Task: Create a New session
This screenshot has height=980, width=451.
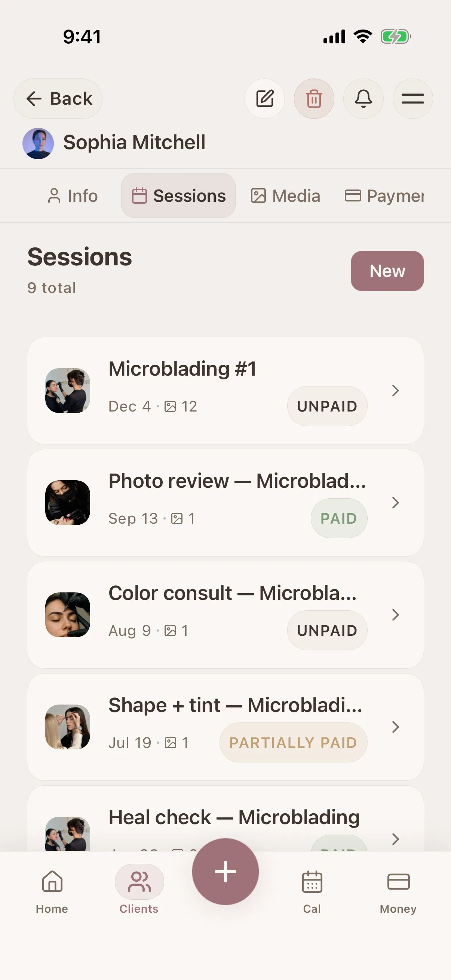Action: click(x=387, y=271)
